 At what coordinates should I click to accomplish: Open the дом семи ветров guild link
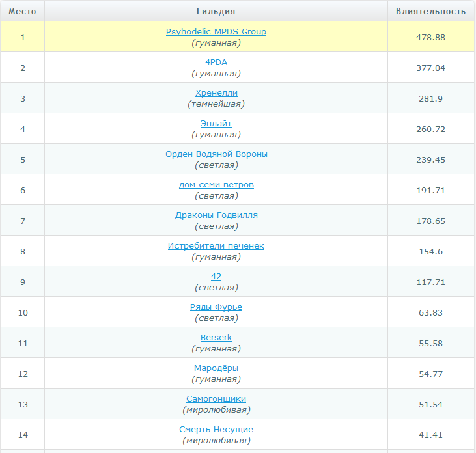[216, 184]
